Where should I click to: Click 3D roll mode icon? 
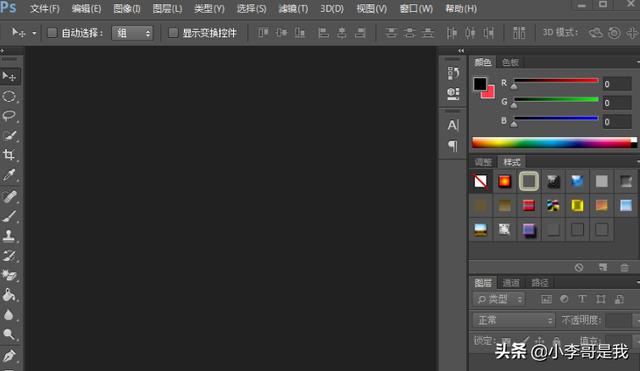coord(614,33)
